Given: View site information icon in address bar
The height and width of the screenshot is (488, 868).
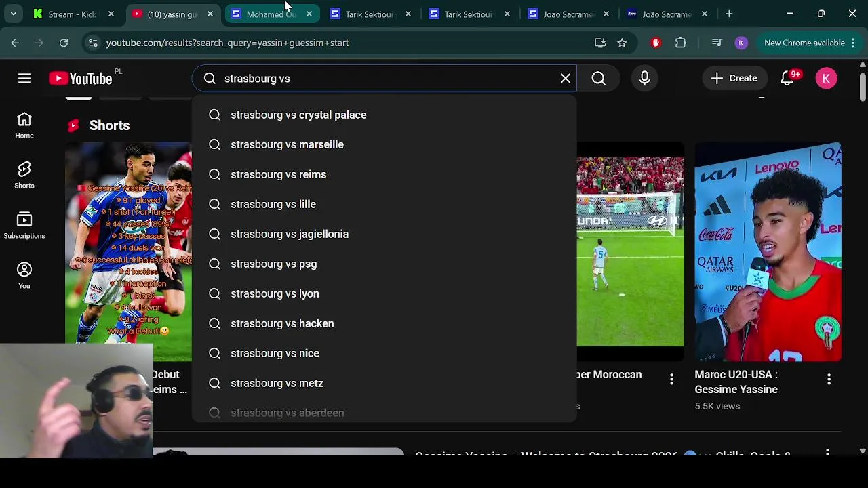Looking at the screenshot, I should tap(93, 43).
